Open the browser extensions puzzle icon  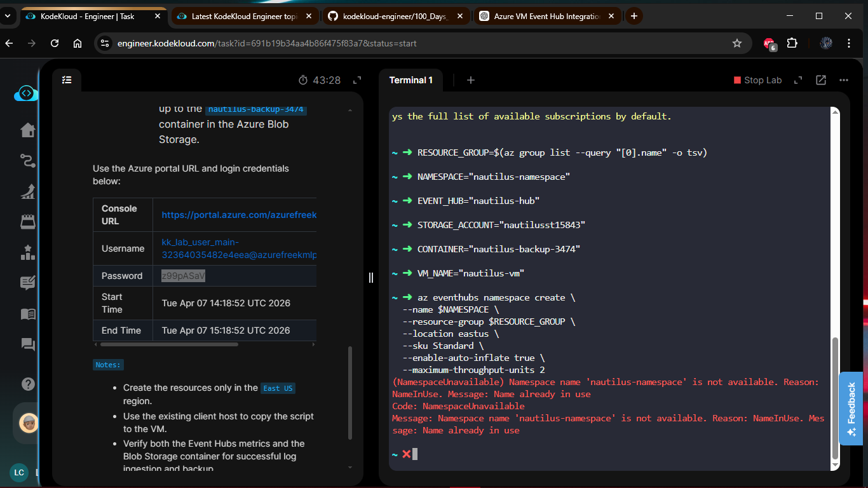(792, 43)
